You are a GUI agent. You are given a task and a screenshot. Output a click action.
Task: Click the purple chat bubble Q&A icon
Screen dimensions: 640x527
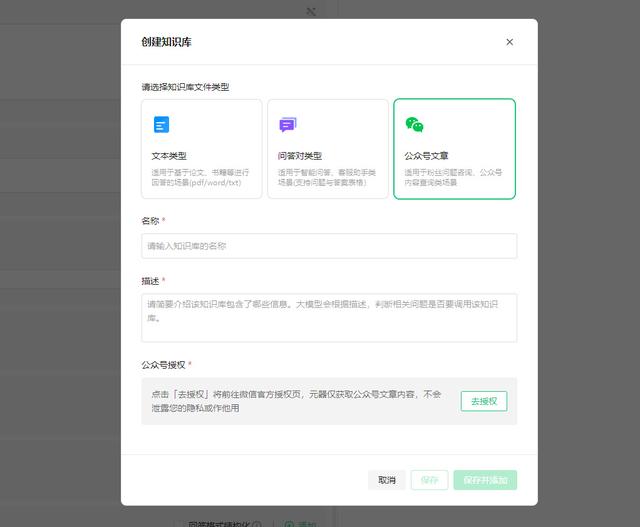(x=287, y=125)
